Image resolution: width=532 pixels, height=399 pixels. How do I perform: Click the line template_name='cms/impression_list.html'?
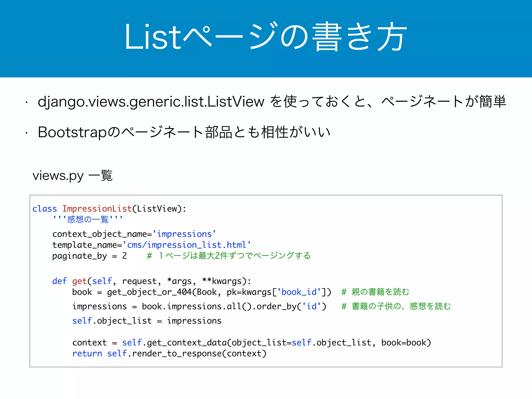(x=152, y=245)
